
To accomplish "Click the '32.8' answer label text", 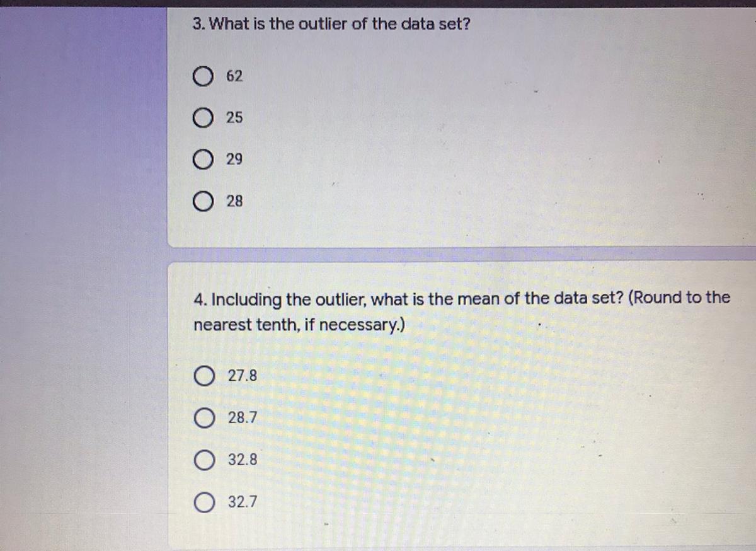I will pos(243,460).
